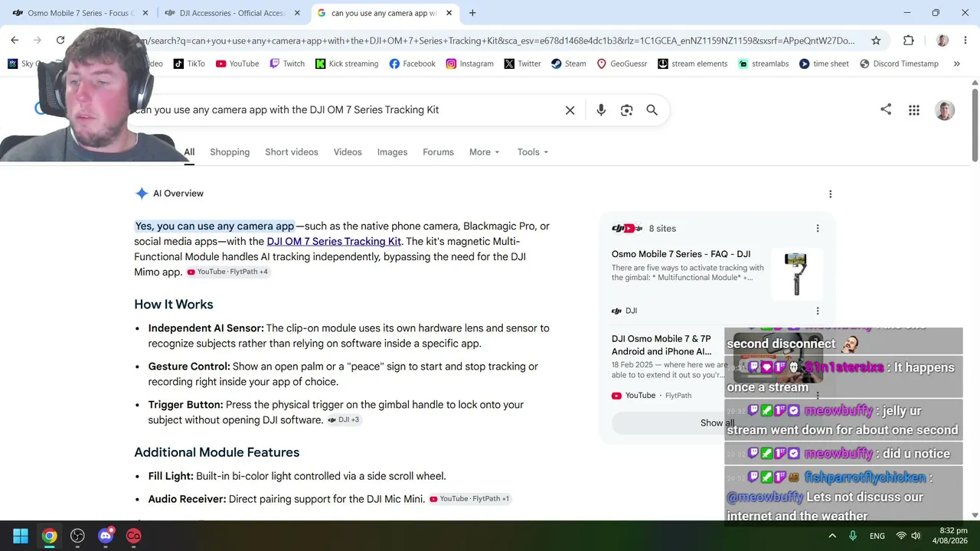The height and width of the screenshot is (551, 980).
Task: Click the ENG language indicator
Action: point(877,536)
